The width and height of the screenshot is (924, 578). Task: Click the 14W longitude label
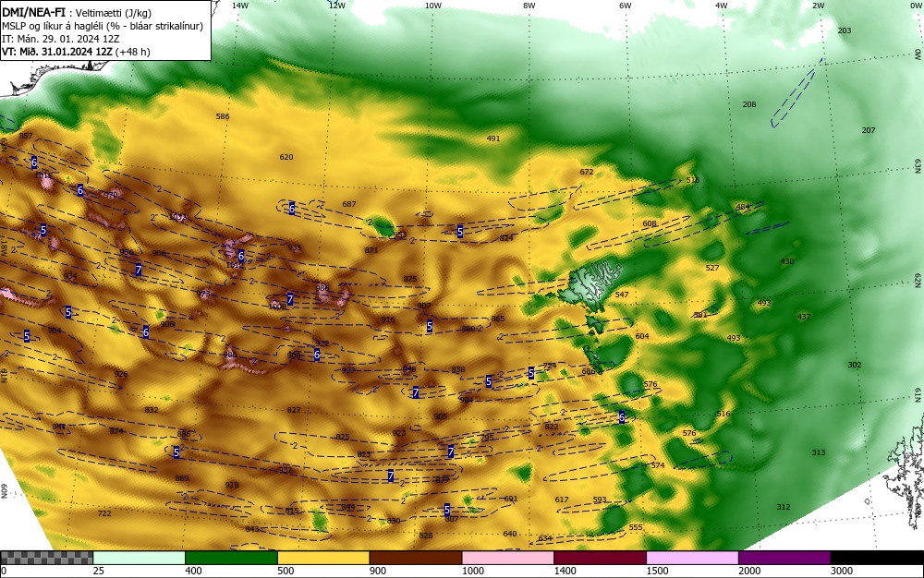tap(240, 6)
